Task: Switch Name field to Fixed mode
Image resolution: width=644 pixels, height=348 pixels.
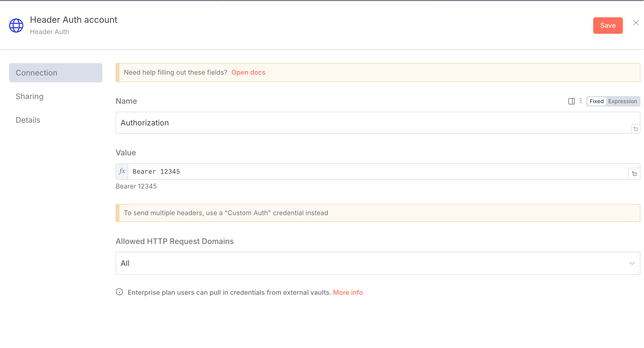Action: pos(597,101)
